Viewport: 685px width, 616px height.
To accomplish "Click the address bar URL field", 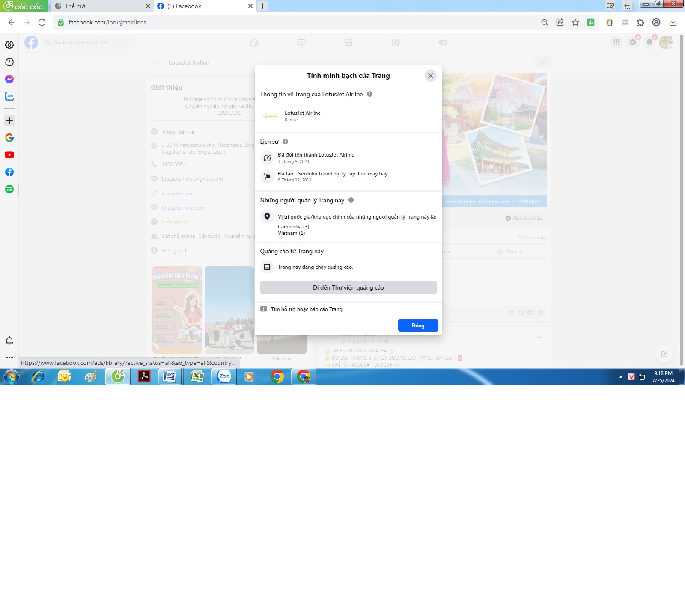I will (x=300, y=22).
